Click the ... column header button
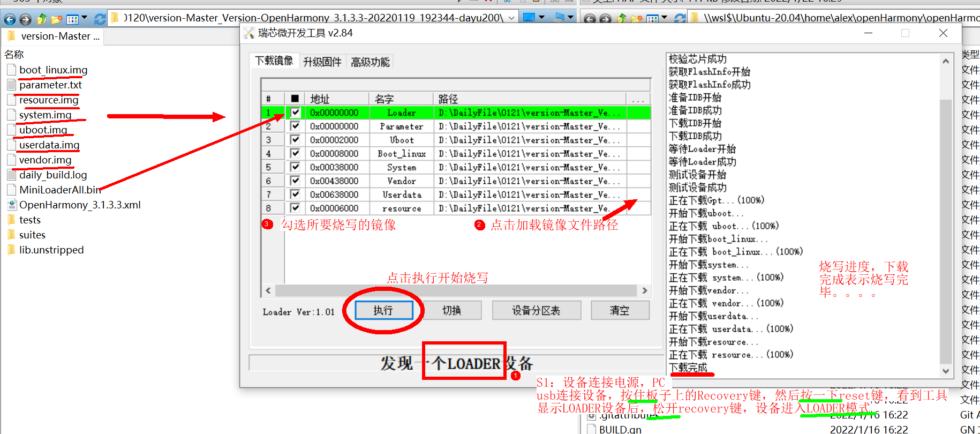This screenshot has width=980, height=434. (x=638, y=99)
